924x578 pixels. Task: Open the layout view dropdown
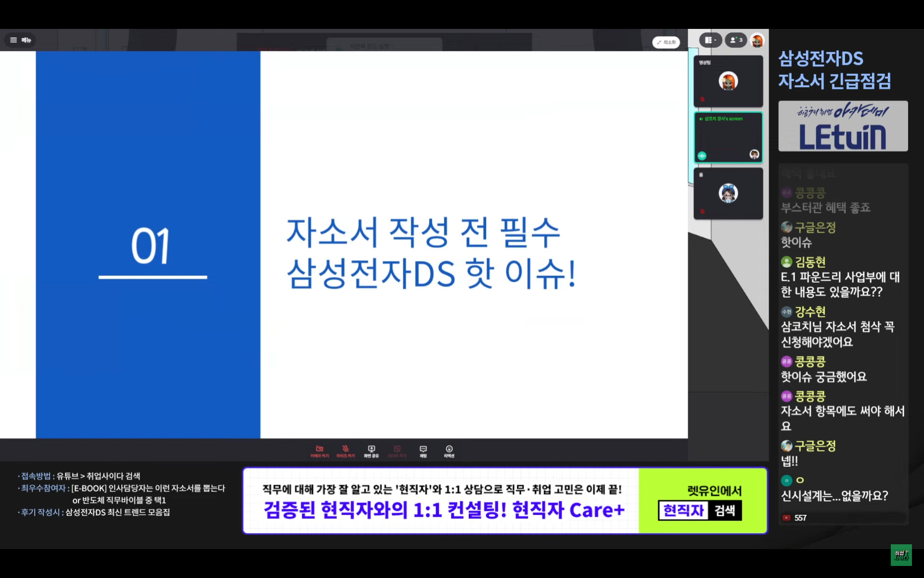tap(710, 40)
